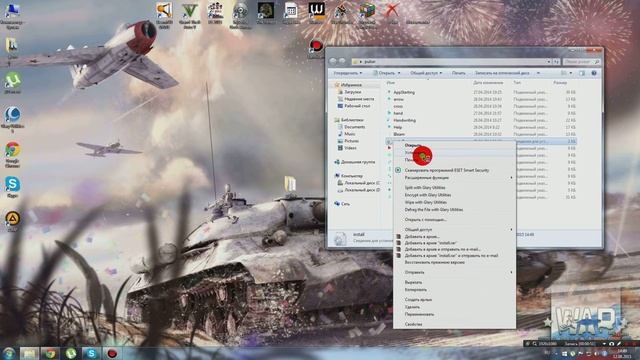Open the Share with dropdown in Explorer toolbar
Screen dimensions: 640x360
pyautogui.click(x=426, y=73)
